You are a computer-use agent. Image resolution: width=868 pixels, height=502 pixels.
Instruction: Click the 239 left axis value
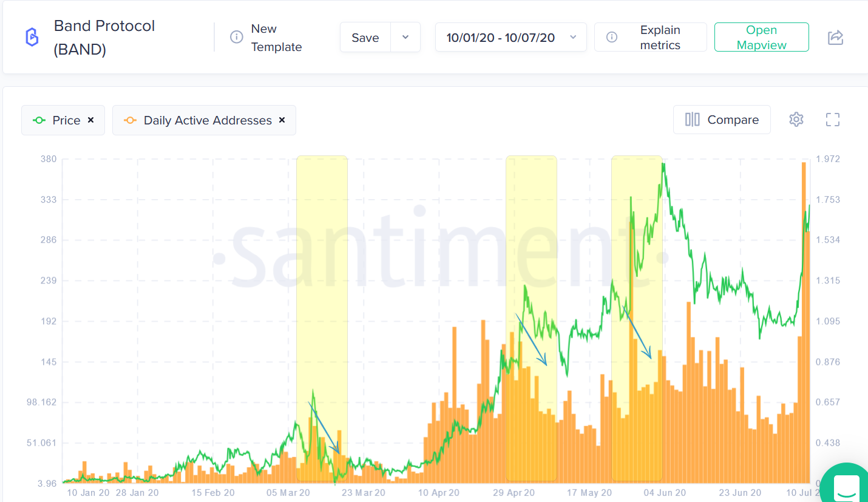[x=49, y=280]
